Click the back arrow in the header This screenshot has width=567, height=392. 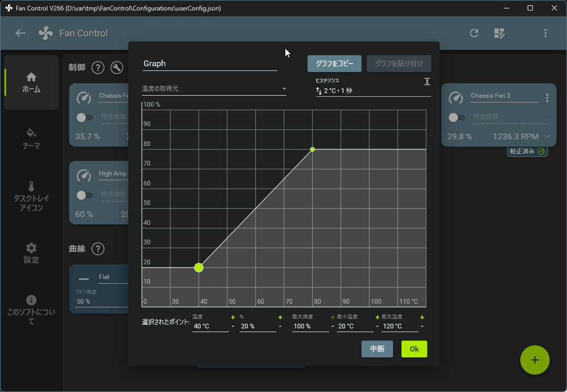click(20, 33)
